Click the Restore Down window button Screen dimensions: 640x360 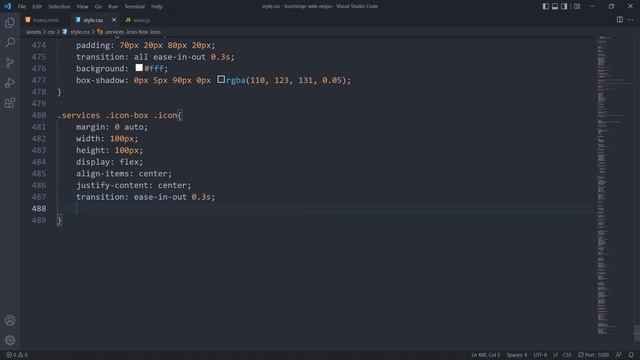pyautogui.click(x=611, y=6)
